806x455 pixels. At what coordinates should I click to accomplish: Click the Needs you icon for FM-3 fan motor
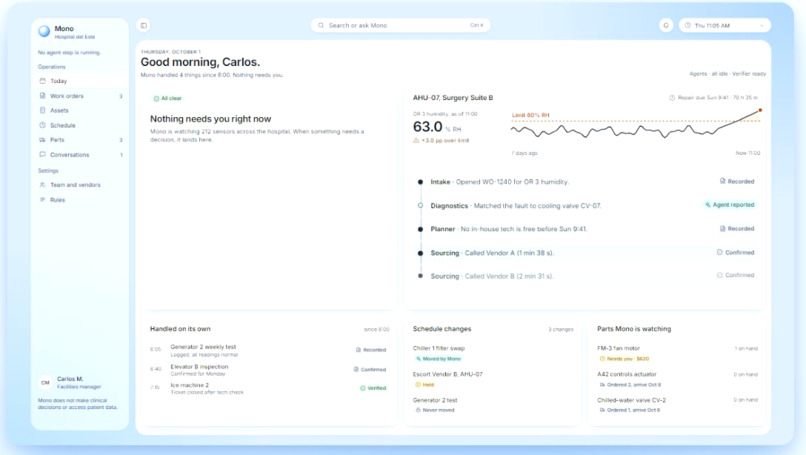(602, 359)
